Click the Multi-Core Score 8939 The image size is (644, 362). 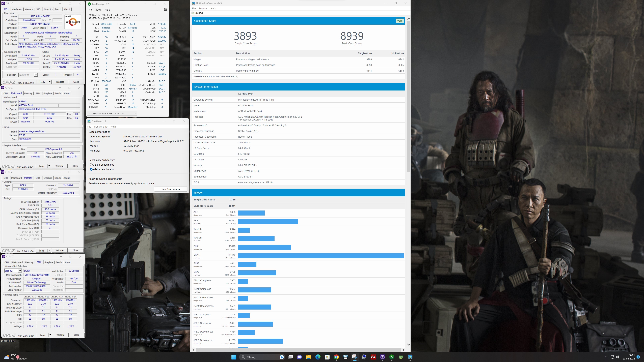coord(352,36)
